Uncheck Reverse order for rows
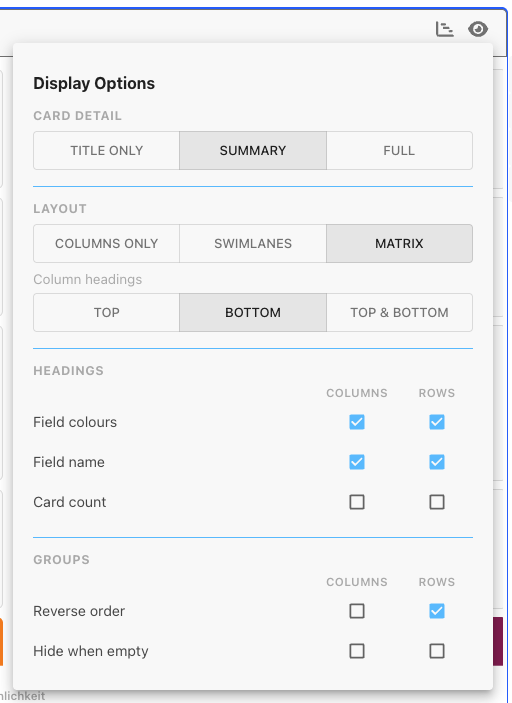The width and height of the screenshot is (512, 703). pos(437,611)
